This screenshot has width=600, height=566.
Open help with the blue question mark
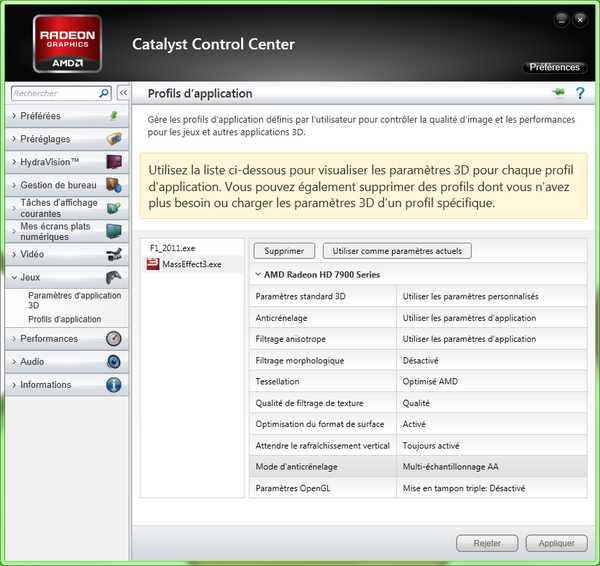(x=580, y=93)
